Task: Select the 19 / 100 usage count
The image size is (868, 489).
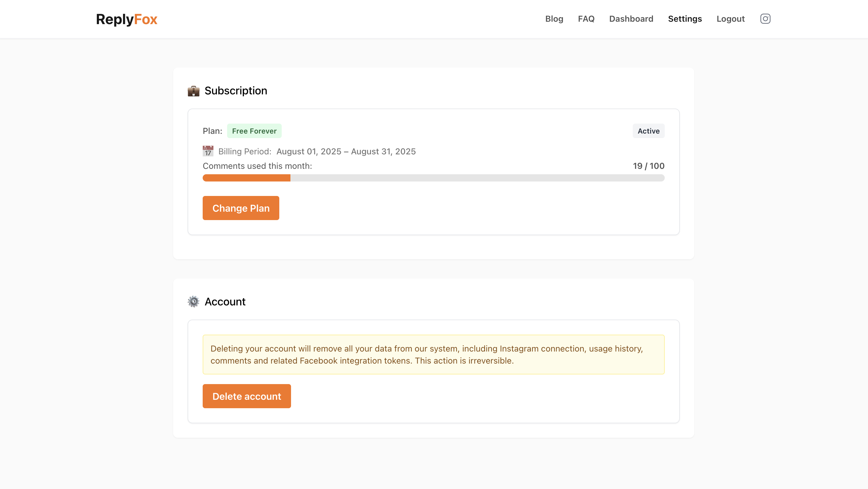Action: (648, 166)
